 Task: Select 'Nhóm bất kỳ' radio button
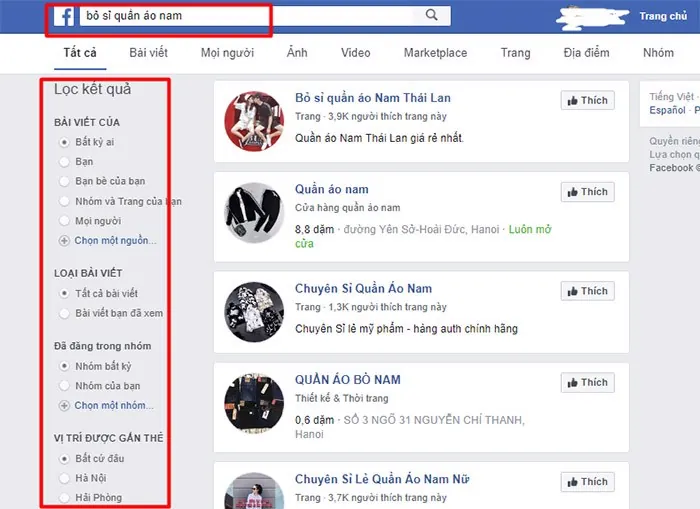coord(64,366)
